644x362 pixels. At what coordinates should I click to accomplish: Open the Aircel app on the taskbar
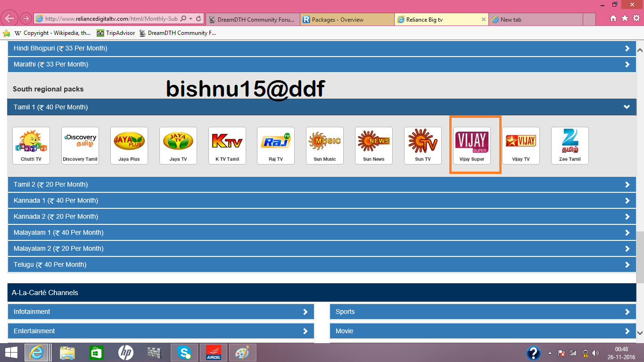click(x=214, y=353)
